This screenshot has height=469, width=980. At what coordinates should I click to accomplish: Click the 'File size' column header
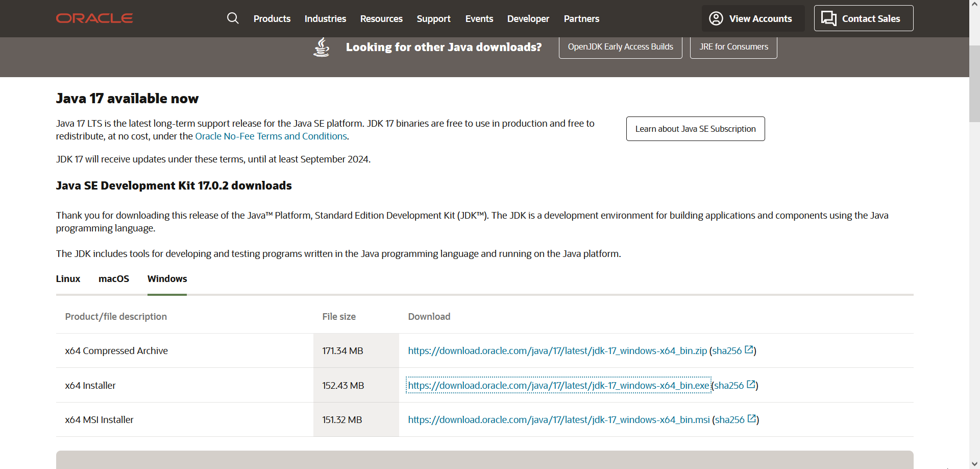(x=339, y=317)
